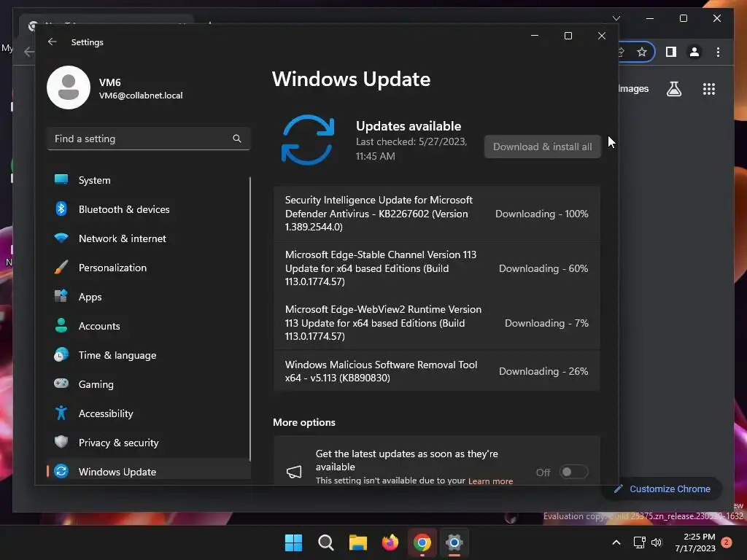
Task: Open Network & internet settings
Action: (x=148, y=238)
